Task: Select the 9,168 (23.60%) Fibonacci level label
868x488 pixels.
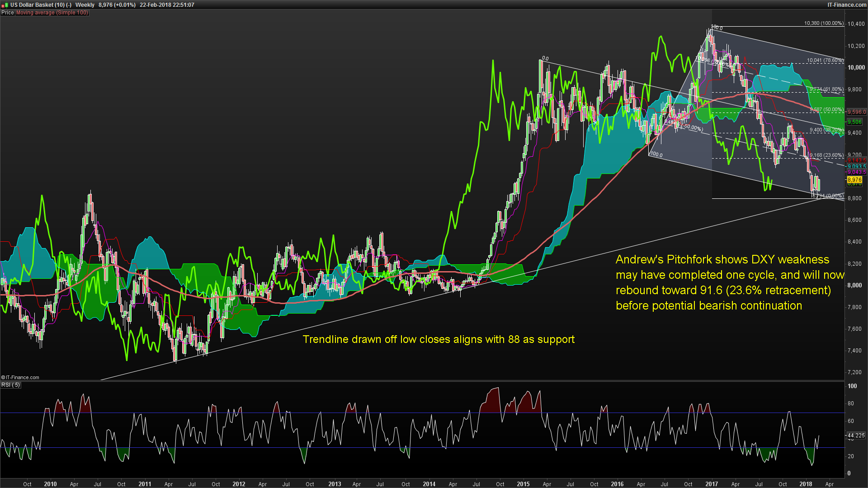Action: (x=826, y=155)
